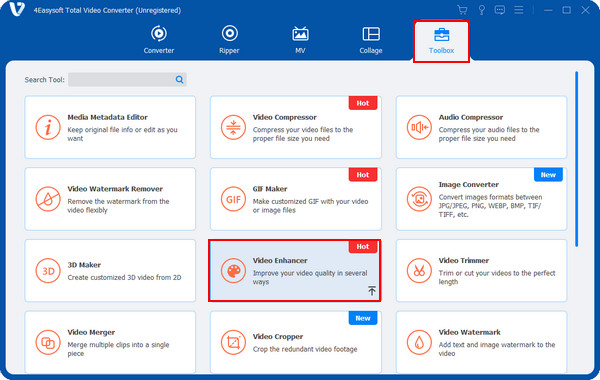Click the Hot badge on GIF Maker

363,175
